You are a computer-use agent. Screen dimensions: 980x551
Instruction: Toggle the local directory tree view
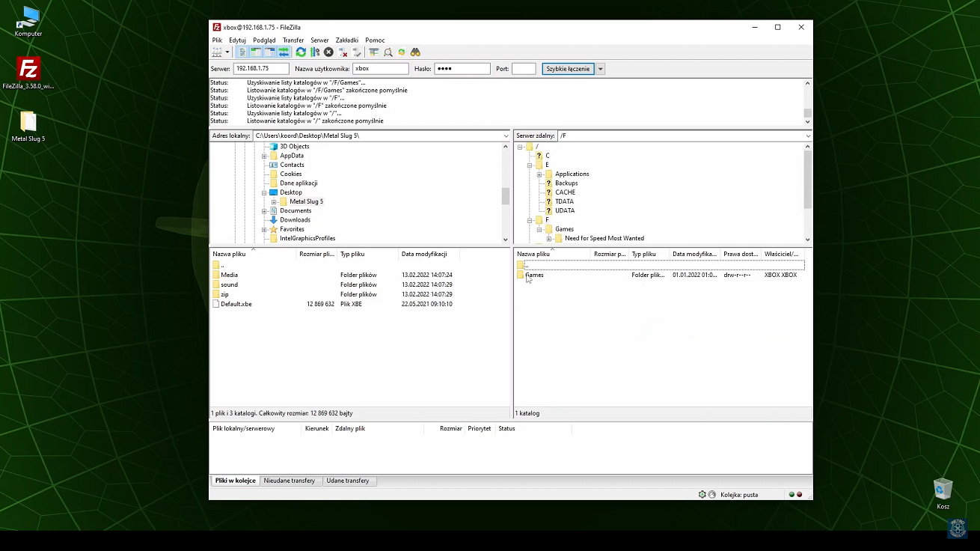coord(256,52)
